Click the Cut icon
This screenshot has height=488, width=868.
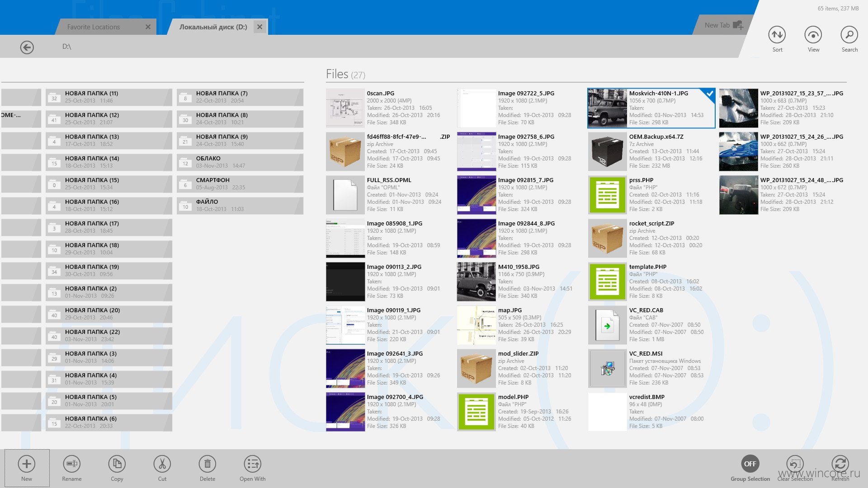[x=162, y=464]
